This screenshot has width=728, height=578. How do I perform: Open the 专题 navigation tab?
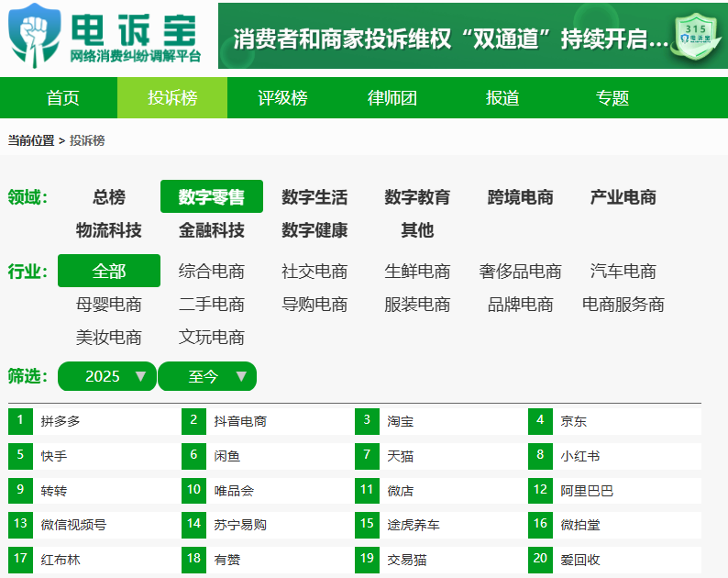612,97
